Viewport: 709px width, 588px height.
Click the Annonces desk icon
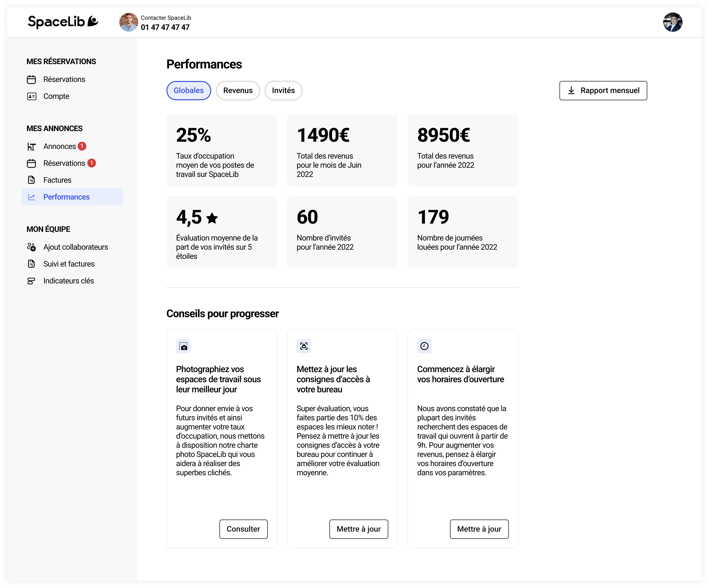click(31, 147)
